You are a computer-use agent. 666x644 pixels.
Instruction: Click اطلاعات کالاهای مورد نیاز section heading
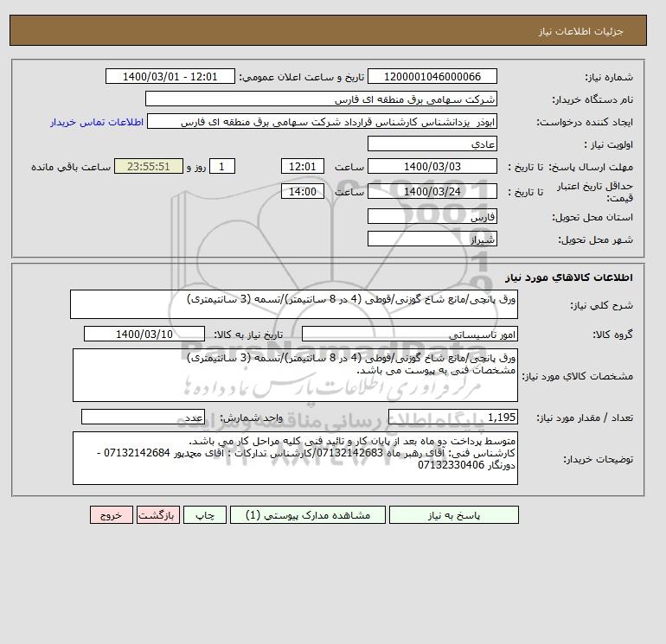(x=569, y=277)
